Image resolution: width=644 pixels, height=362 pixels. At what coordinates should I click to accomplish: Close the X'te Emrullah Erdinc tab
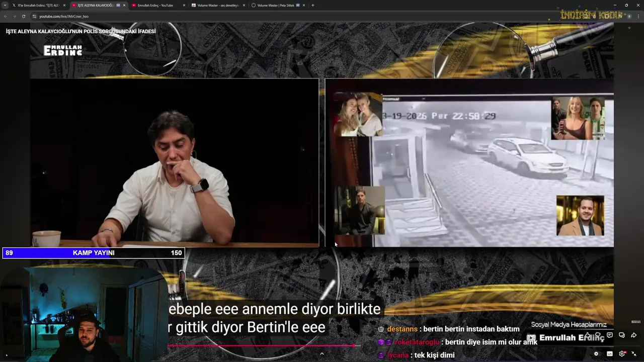pyautogui.click(x=64, y=5)
